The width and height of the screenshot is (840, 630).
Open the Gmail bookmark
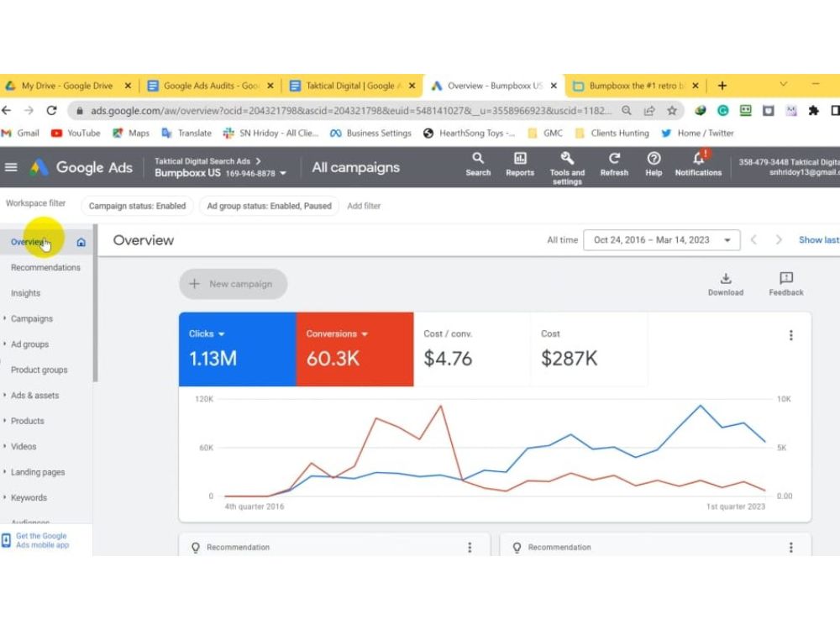click(21, 133)
